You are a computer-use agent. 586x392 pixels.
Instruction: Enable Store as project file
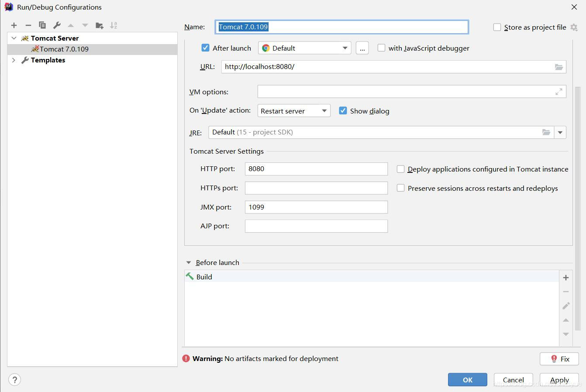click(497, 27)
